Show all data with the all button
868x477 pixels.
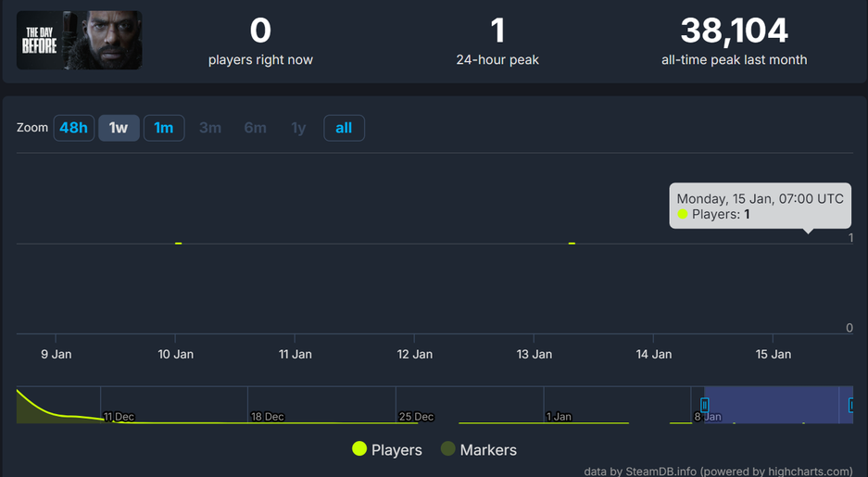click(344, 128)
